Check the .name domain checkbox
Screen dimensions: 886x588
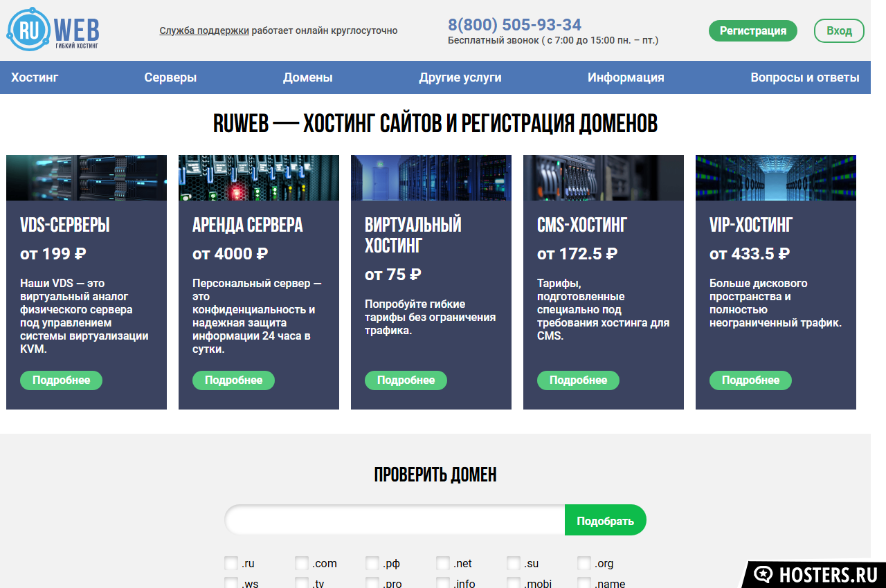[584, 583]
